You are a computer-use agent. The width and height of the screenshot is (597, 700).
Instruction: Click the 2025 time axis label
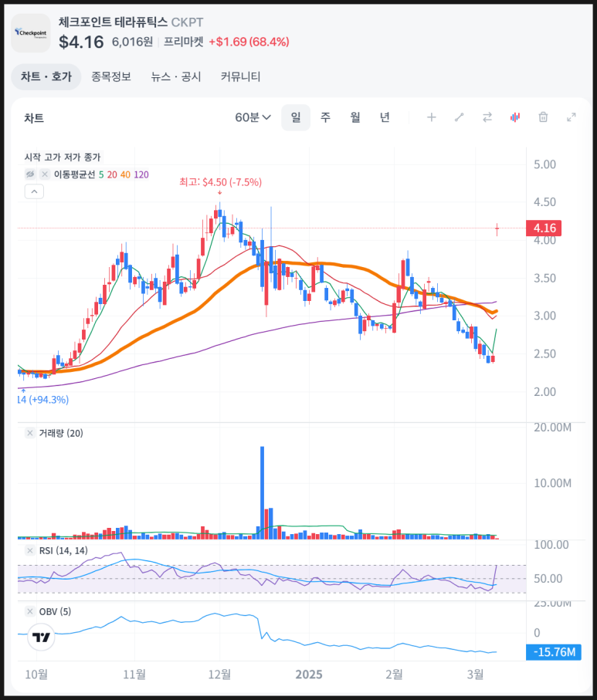[309, 674]
